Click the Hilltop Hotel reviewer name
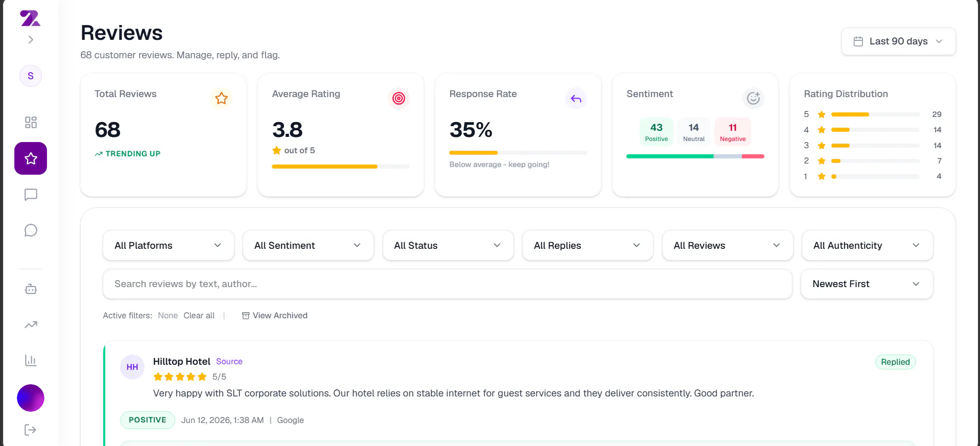 pos(181,361)
